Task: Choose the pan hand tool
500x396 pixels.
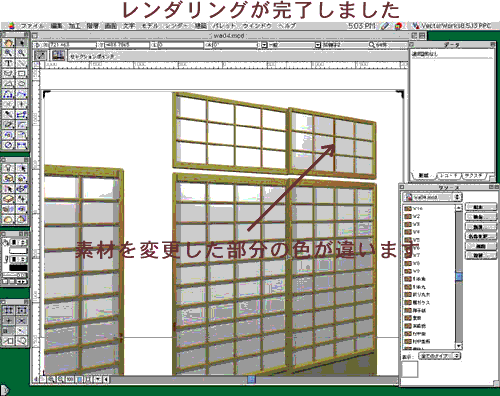Action: click(8, 42)
